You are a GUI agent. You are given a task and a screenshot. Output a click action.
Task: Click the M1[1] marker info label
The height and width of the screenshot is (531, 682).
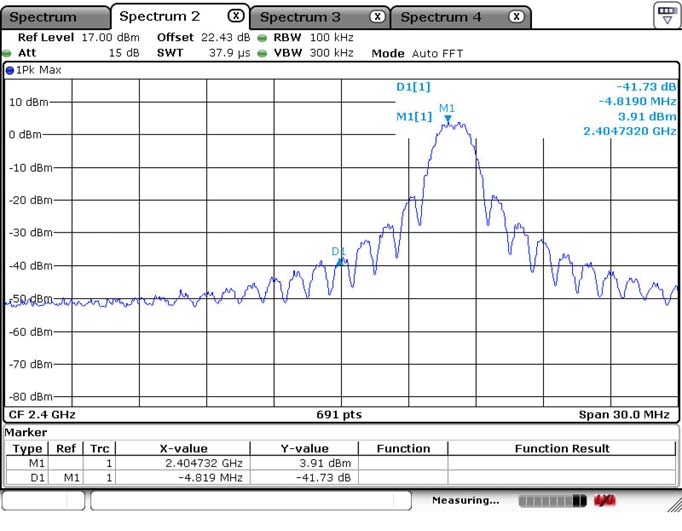click(x=414, y=116)
